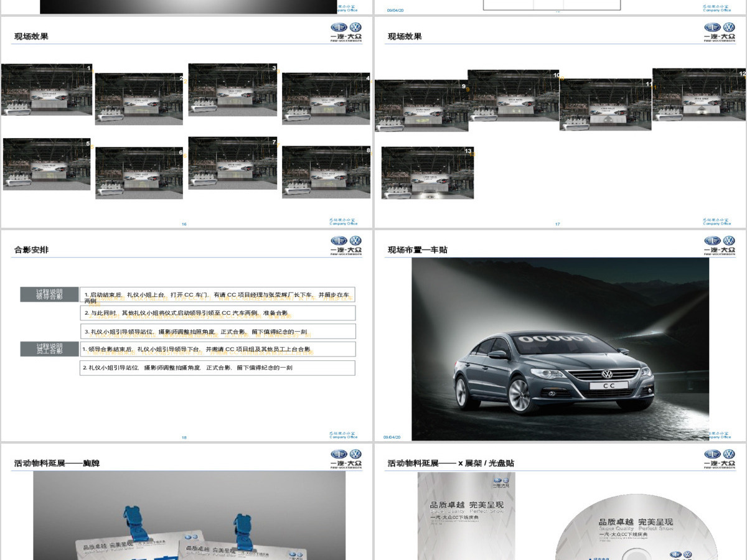Click the 现场效果 title on slide 16

click(31, 36)
